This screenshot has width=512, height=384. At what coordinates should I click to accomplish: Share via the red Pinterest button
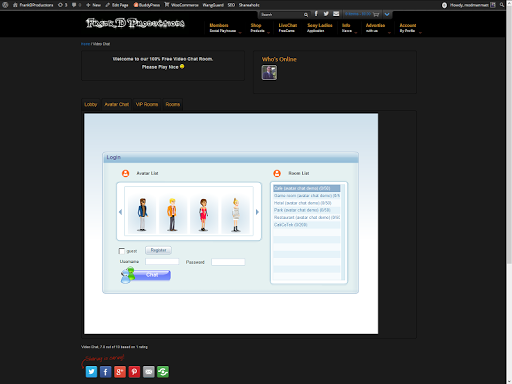click(134, 372)
